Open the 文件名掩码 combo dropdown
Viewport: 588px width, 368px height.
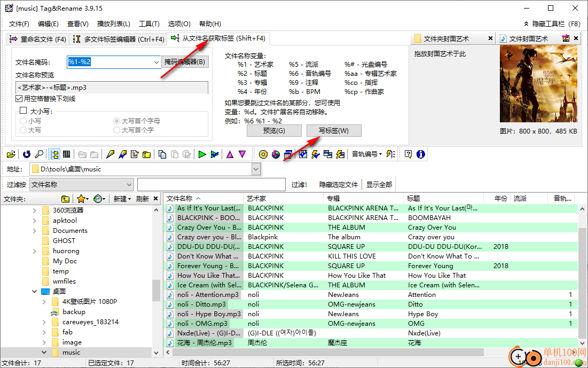156,62
